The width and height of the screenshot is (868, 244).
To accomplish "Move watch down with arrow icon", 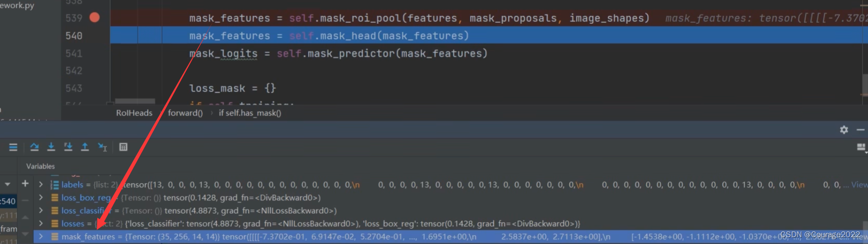I will coord(25,234).
